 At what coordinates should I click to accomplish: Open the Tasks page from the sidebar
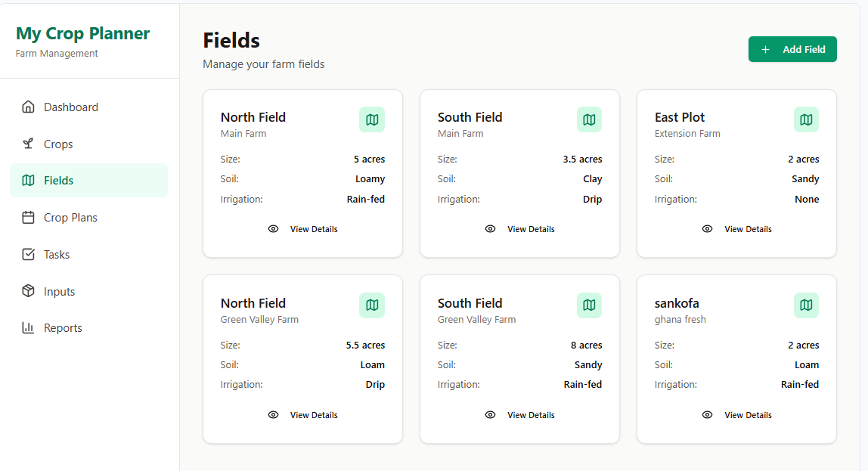(88, 255)
